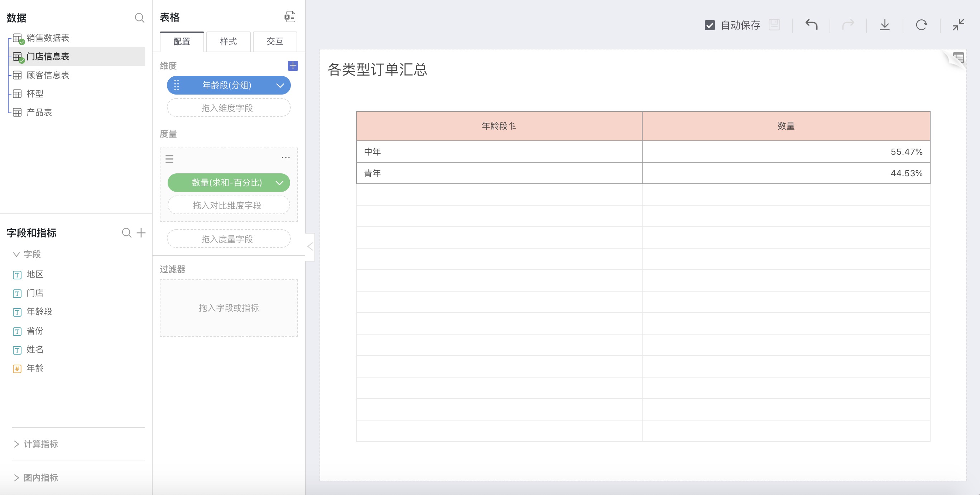This screenshot has width=980, height=495.
Task: Click the 55.47% value cell
Action: pos(786,152)
